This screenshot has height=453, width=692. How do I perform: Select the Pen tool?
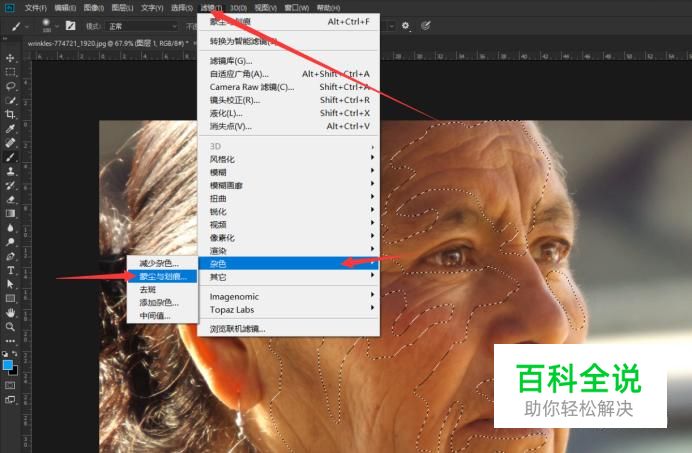click(x=10, y=256)
